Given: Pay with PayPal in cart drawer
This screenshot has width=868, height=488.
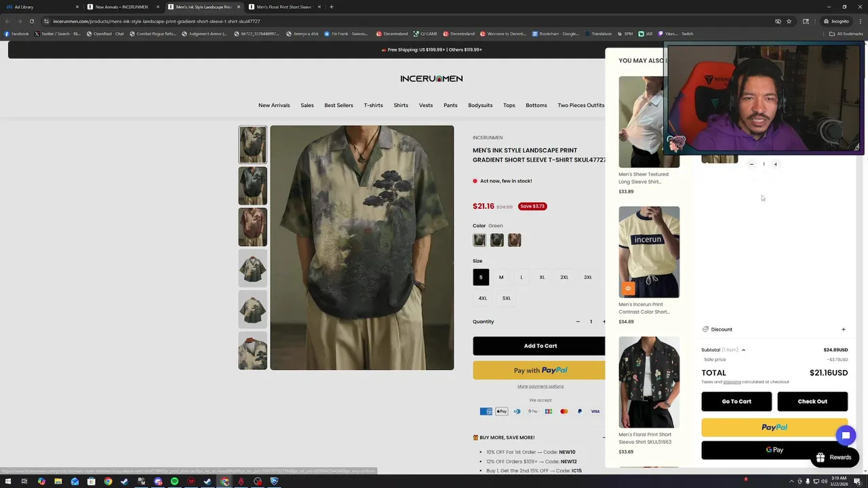Looking at the screenshot, I should click(774, 428).
